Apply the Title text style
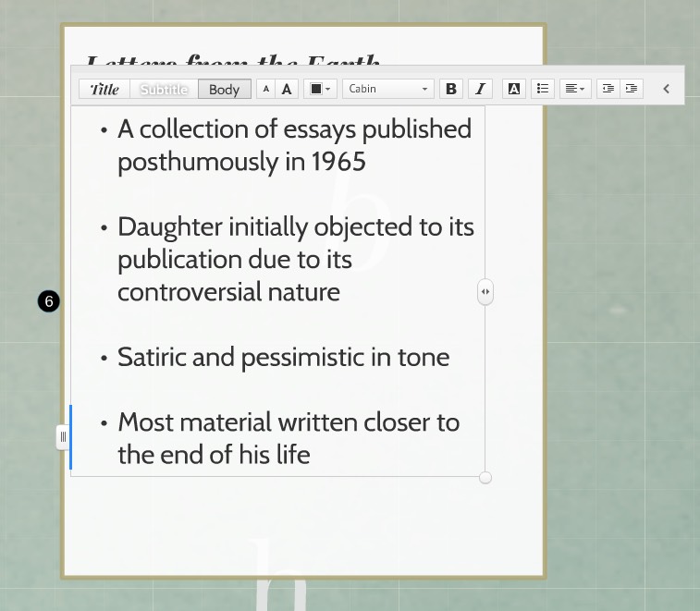700x611 pixels. [x=104, y=90]
